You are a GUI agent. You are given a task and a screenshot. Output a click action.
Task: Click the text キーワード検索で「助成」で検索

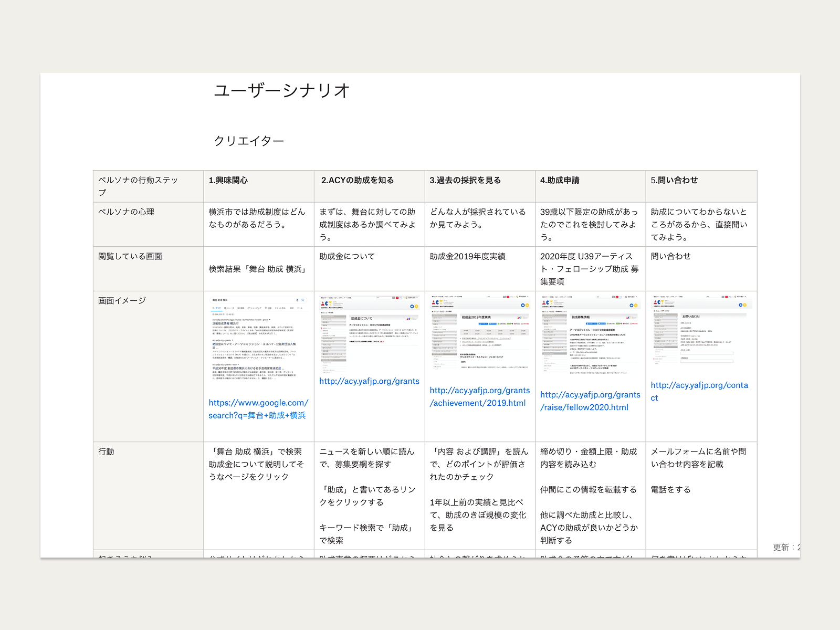366,534
